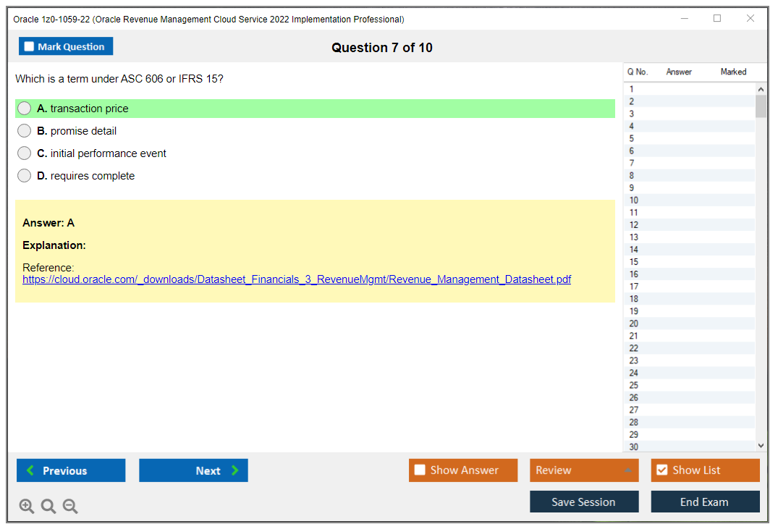778x532 pixels.
Task: Select question 10 in the list
Action: click(x=634, y=200)
